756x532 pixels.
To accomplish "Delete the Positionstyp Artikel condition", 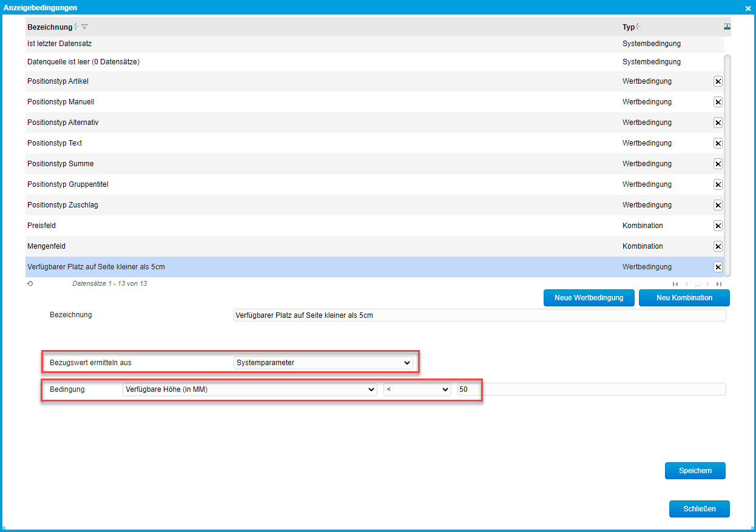I will point(718,82).
